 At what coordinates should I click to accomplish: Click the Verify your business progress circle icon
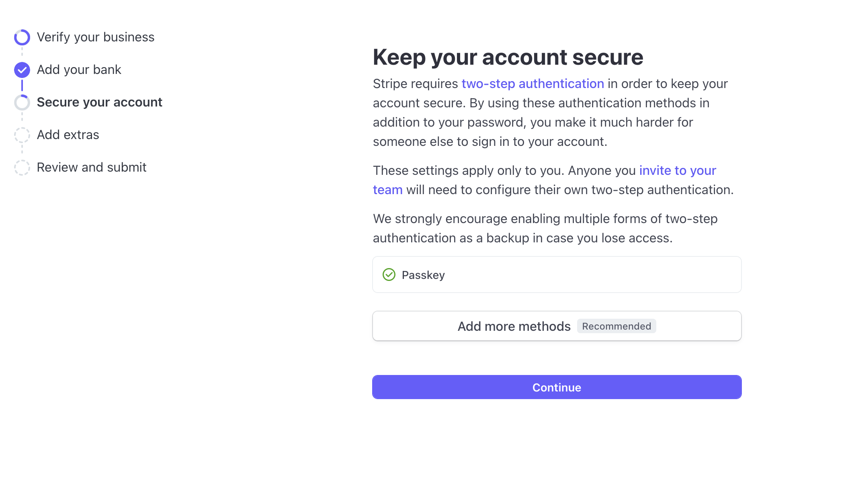coord(22,37)
